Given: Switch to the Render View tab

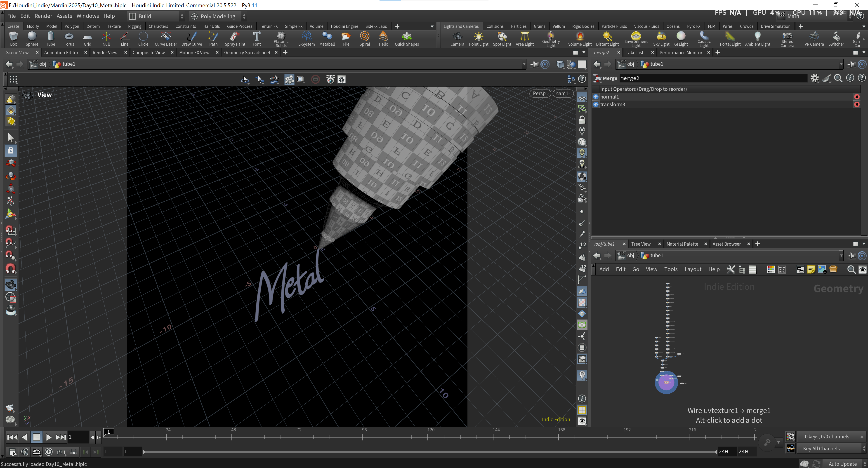Looking at the screenshot, I should pyautogui.click(x=105, y=53).
